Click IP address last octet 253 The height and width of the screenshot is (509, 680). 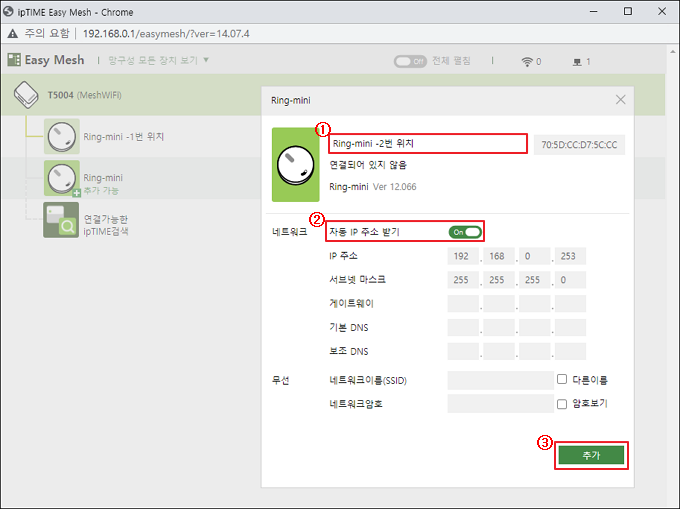[x=570, y=256]
